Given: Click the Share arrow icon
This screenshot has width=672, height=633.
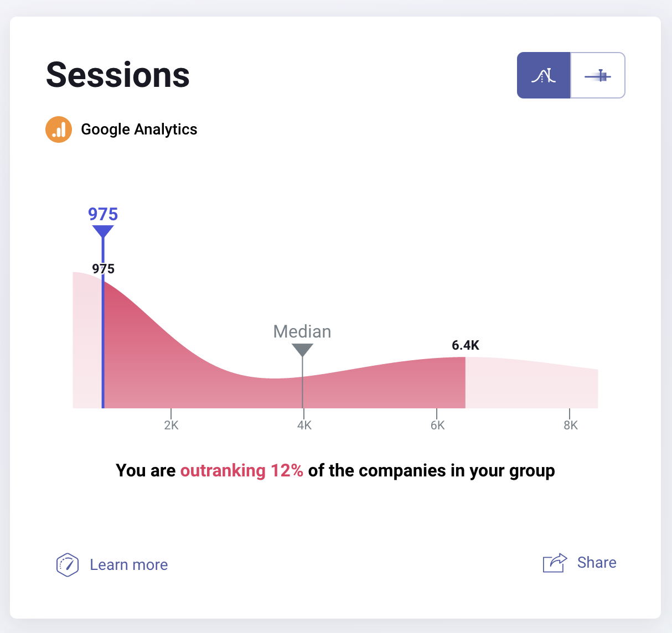Looking at the screenshot, I should click(x=555, y=563).
